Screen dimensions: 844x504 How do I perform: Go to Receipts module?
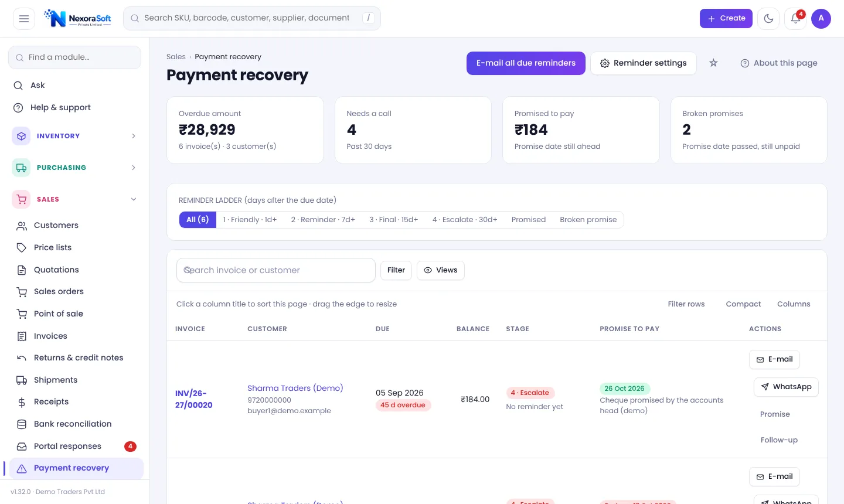click(75, 401)
